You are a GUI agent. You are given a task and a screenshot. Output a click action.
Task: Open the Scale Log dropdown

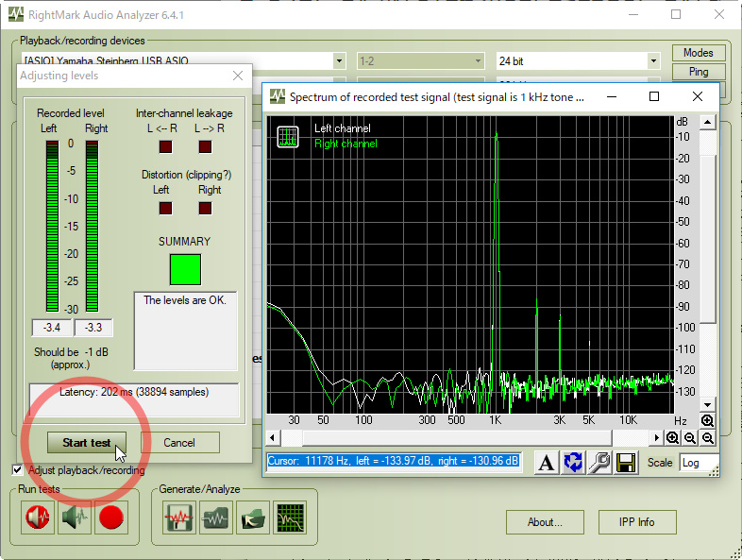click(x=699, y=463)
